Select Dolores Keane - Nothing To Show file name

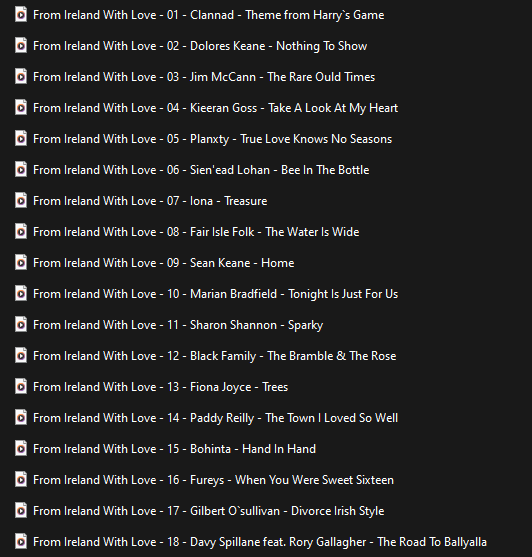click(x=200, y=46)
